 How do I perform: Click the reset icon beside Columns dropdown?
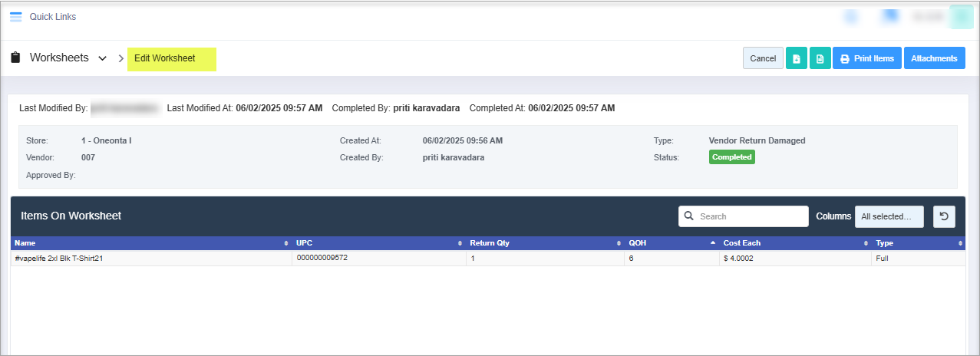(944, 216)
